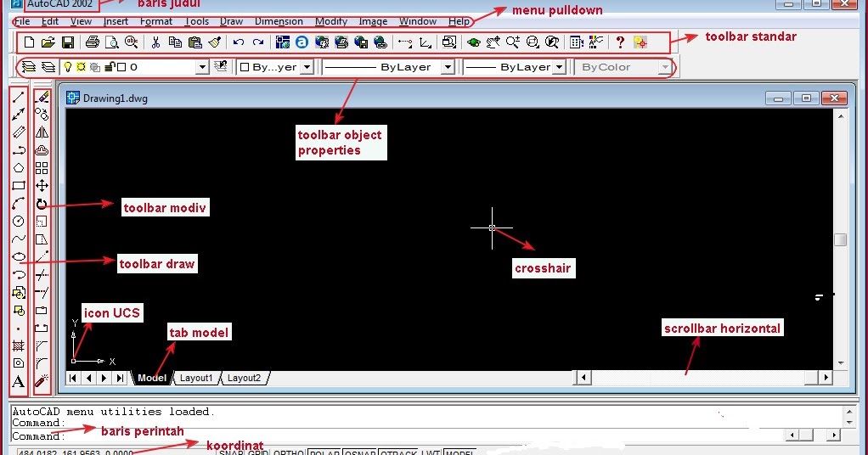Jump to last layout tab arrow
868x455 pixels.
point(120,378)
